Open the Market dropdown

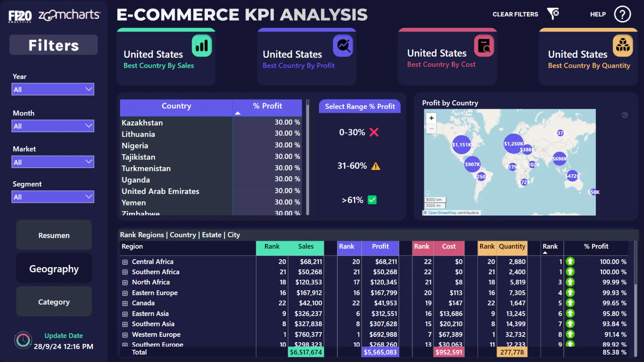click(53, 162)
